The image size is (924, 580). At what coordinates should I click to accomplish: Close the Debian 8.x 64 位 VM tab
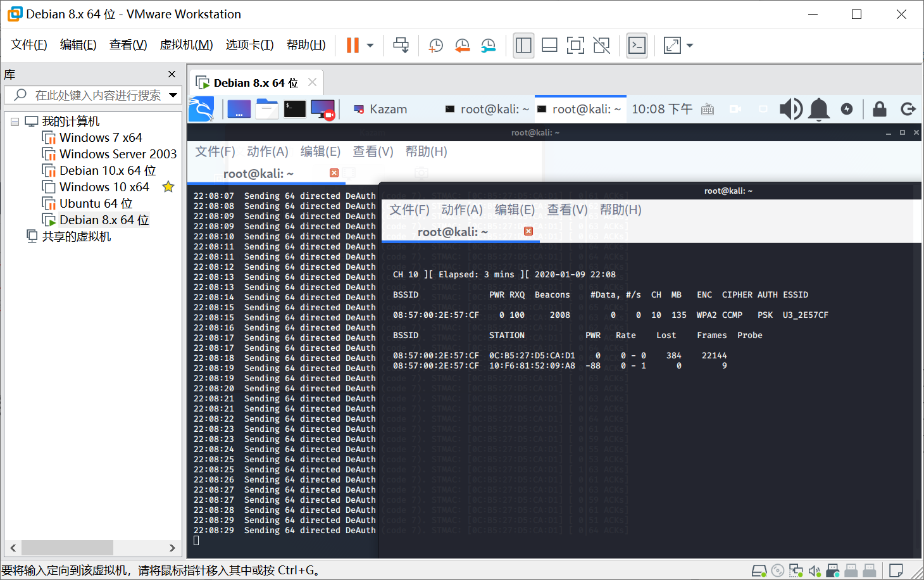[312, 82]
